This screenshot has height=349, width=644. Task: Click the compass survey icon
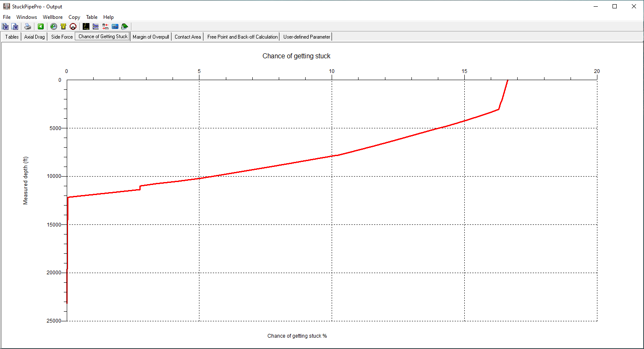click(x=53, y=26)
